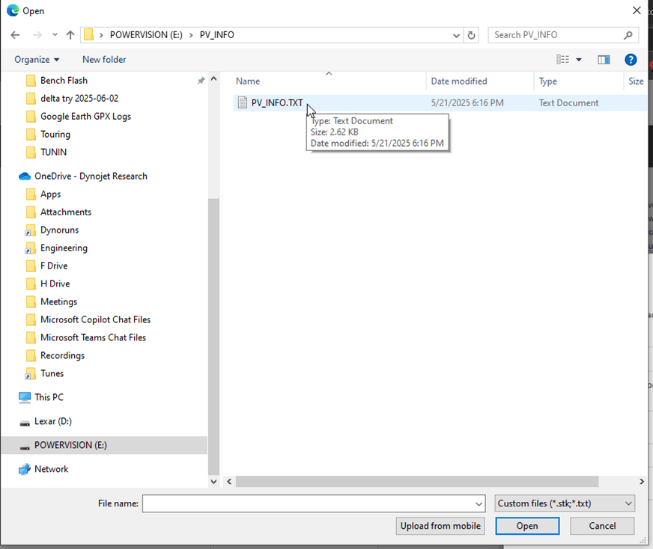Open the Custom files type dropdown
653x549 pixels.
(565, 504)
